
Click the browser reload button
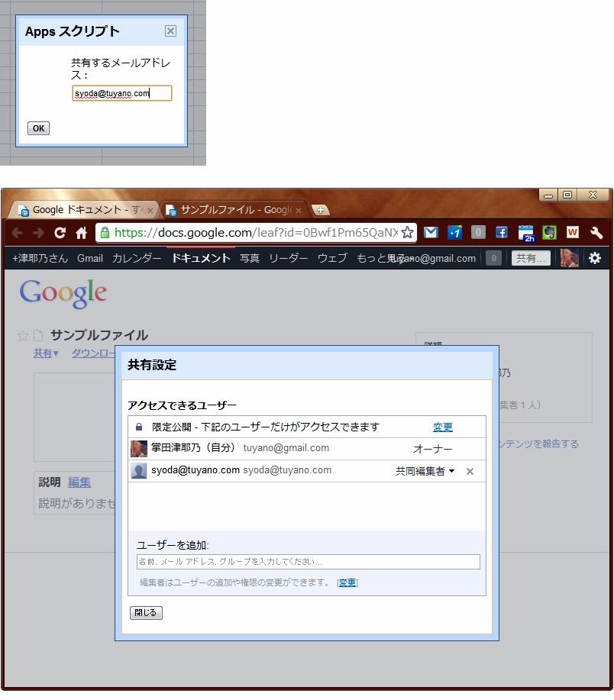coord(60,233)
